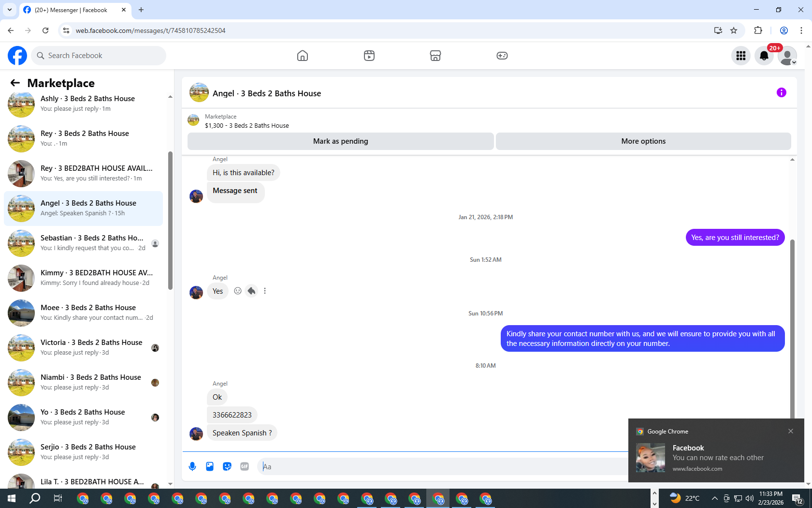Open Rey 3 Beds 2 Baths House chat
The image size is (812, 508).
[83, 138]
